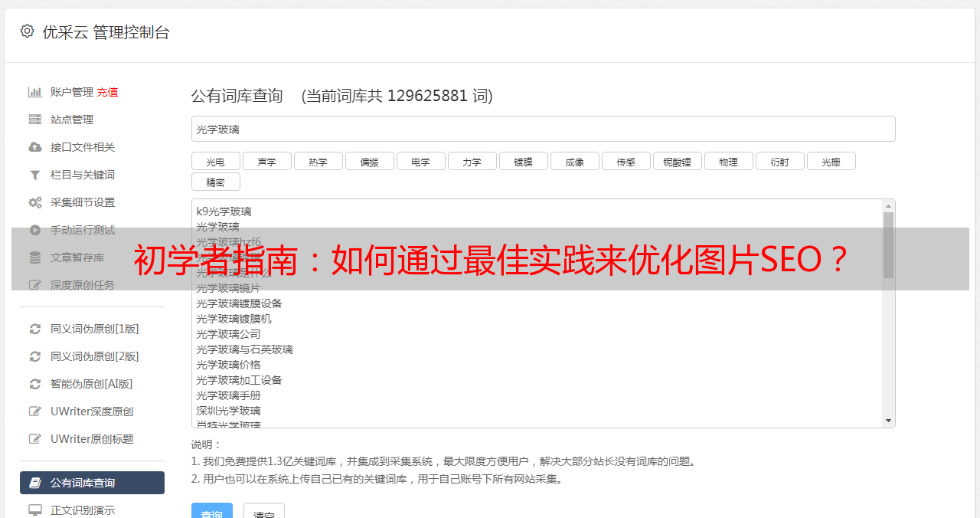Click the red 充值 link
Viewport: 980px width, 518px height.
tap(107, 92)
